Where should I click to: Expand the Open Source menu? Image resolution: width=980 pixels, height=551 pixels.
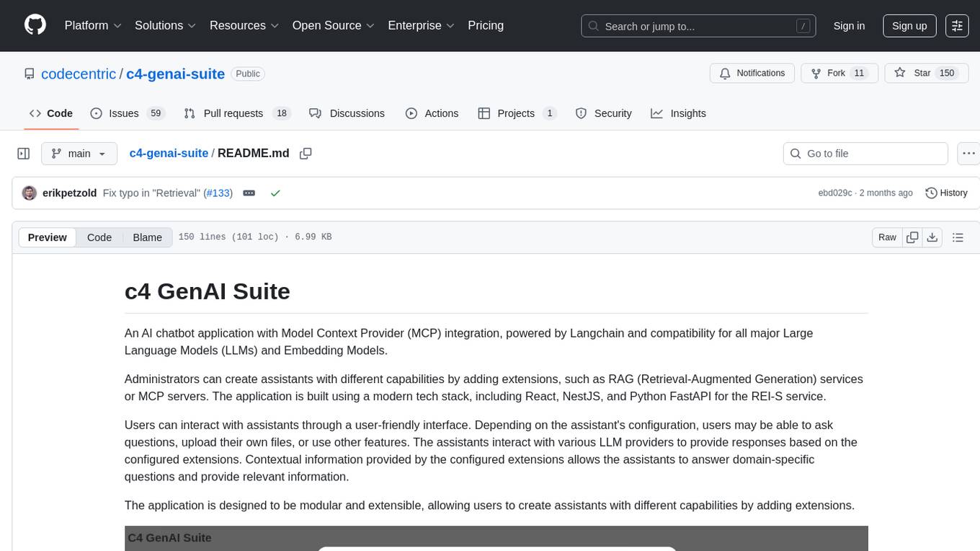coord(334,25)
